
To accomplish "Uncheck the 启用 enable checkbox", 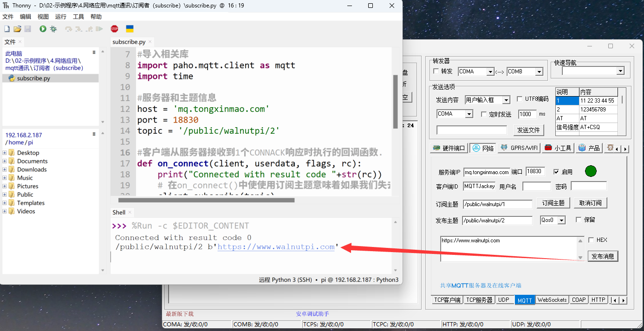I will click(556, 172).
